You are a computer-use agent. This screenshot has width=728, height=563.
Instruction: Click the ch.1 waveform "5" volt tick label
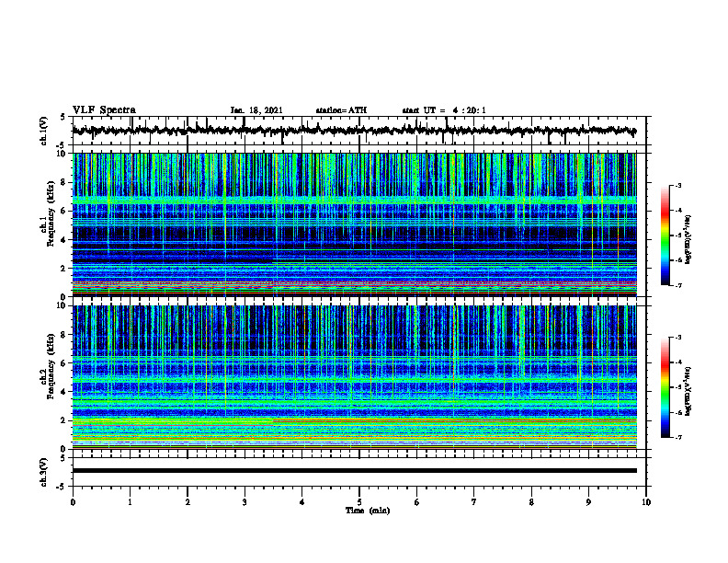[x=63, y=117]
